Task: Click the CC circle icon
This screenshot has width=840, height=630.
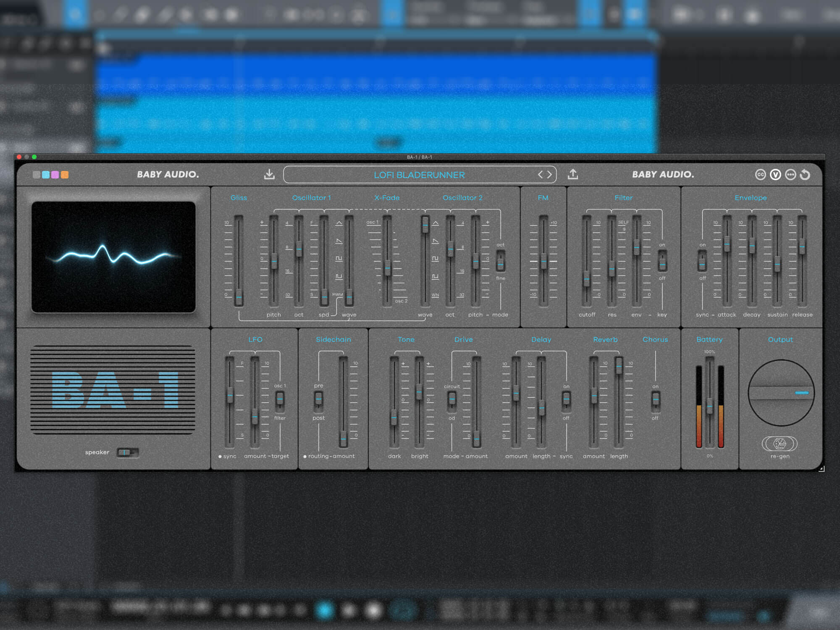Action: pos(760,175)
